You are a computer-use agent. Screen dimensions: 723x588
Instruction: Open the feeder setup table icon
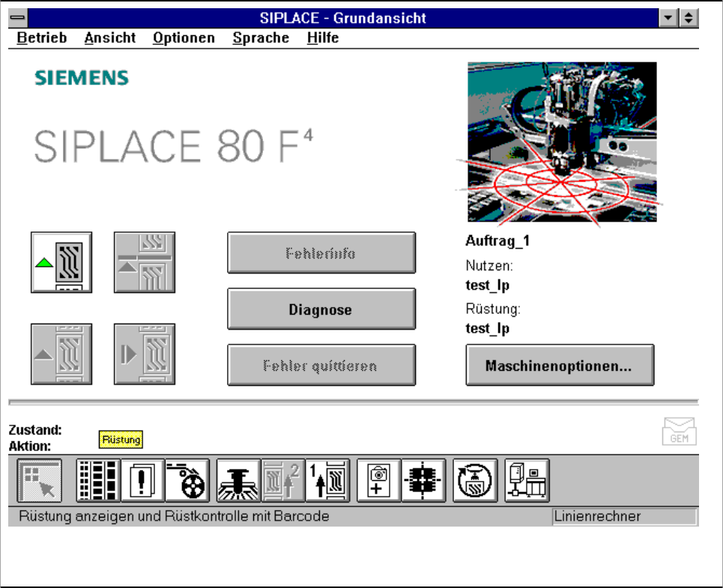(98, 481)
